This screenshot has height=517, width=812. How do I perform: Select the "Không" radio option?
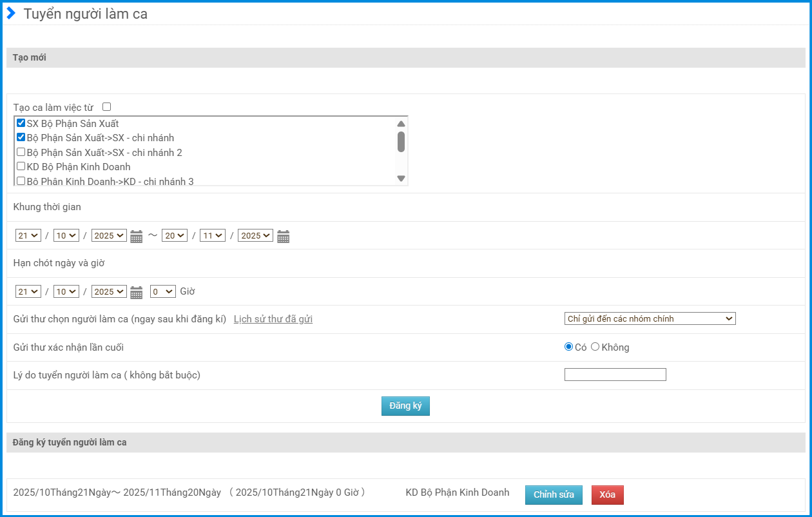[595, 347]
